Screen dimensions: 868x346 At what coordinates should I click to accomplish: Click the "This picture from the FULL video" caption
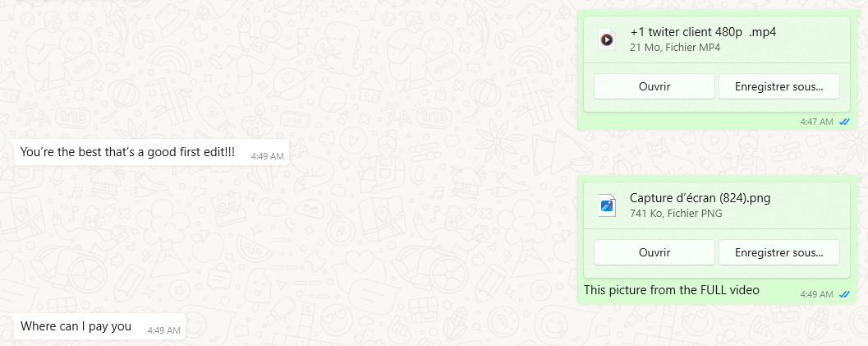672,289
